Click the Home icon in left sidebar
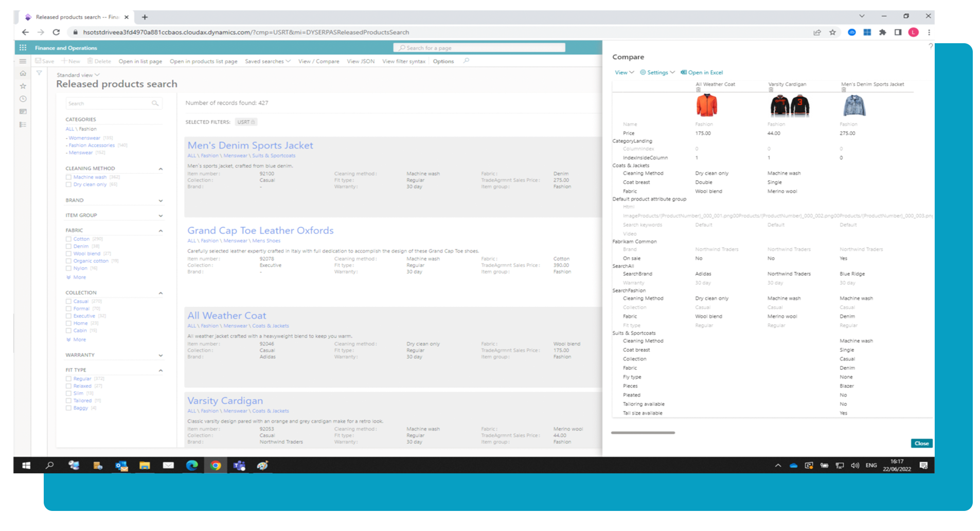Screen dimensions: 980x531 [23, 74]
